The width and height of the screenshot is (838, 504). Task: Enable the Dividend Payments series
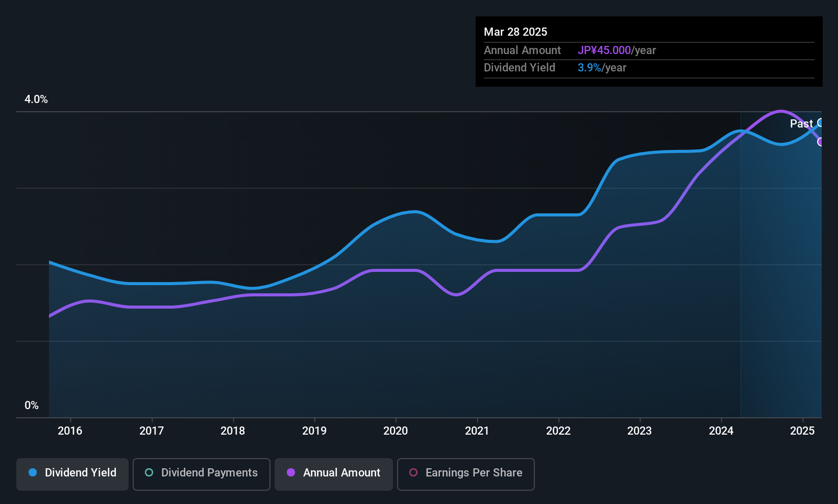[x=201, y=474]
